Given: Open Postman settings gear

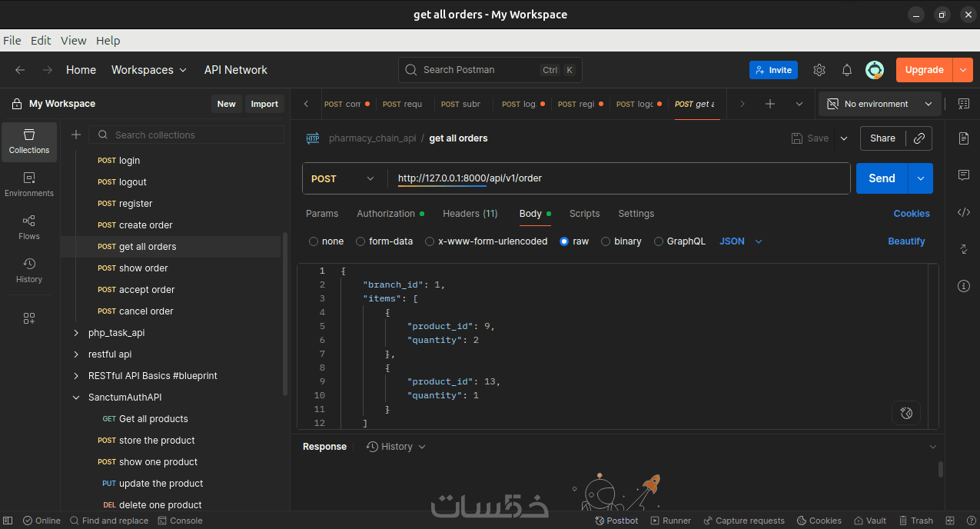Looking at the screenshot, I should point(819,70).
